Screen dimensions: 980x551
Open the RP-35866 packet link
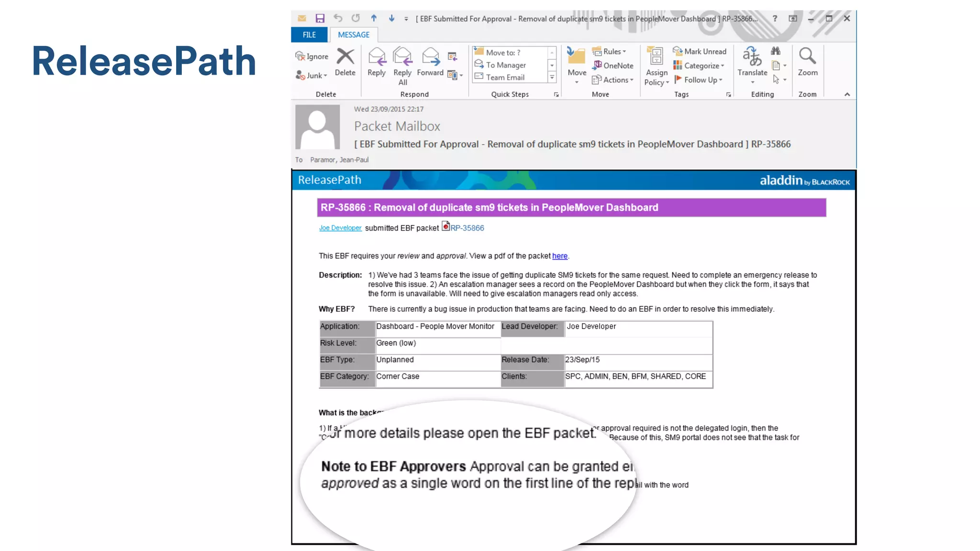tap(467, 228)
